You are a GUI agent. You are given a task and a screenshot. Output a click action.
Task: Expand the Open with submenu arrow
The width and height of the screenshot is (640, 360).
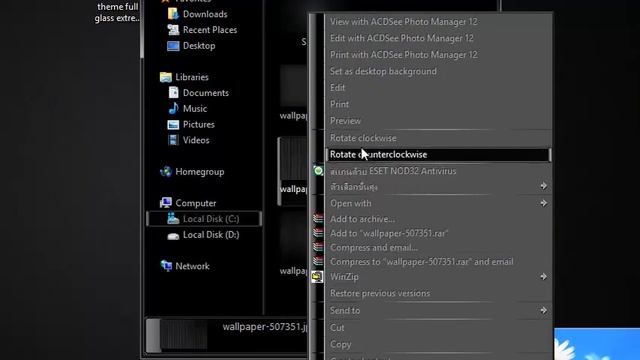544,203
